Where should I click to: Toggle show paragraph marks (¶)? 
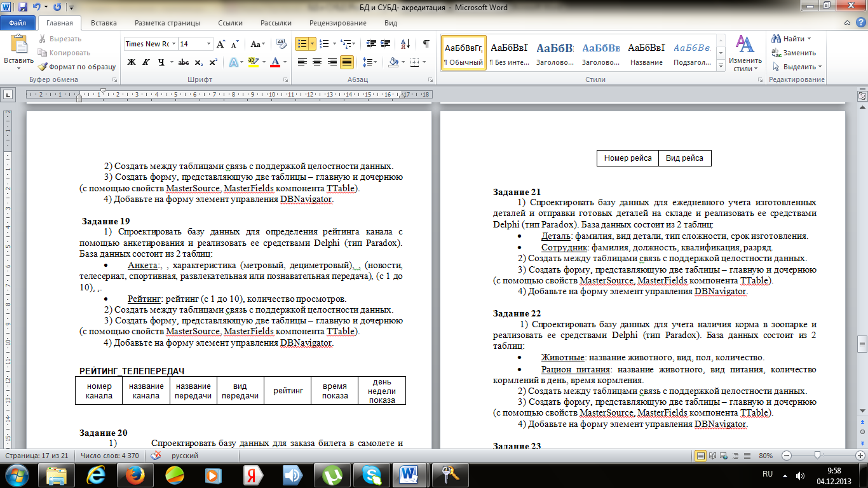(426, 44)
